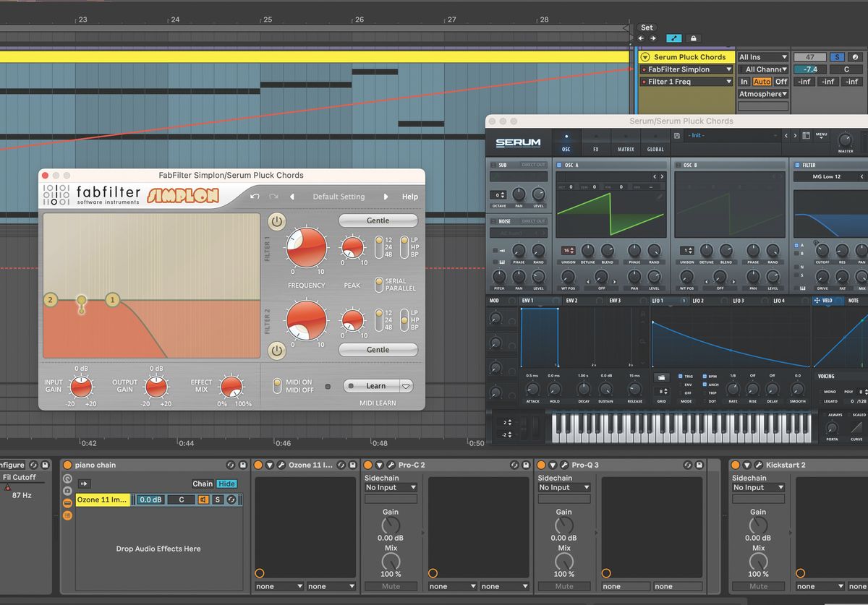The height and width of the screenshot is (605, 868).
Task: Switch the MIDI ON/OFF toggle in Simplon
Action: tap(277, 386)
